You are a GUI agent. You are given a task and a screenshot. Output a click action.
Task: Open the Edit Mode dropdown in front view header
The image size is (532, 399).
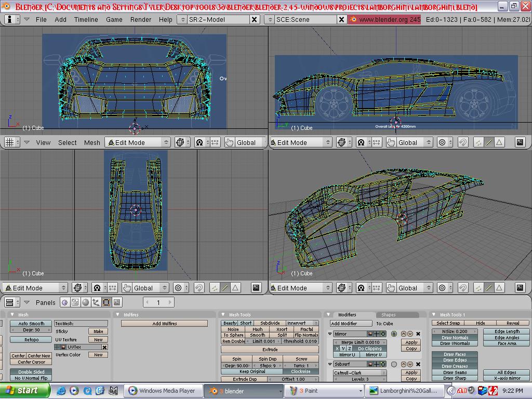[138, 142]
